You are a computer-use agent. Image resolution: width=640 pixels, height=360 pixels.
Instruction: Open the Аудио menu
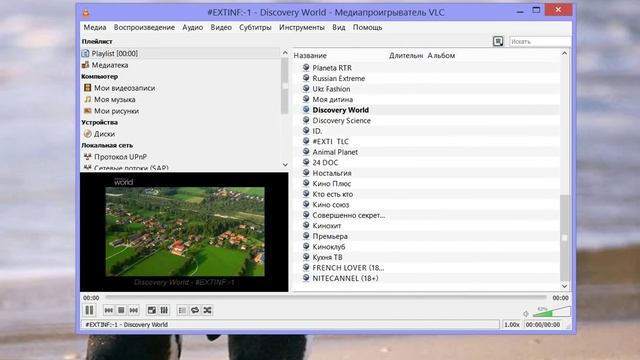point(193,27)
